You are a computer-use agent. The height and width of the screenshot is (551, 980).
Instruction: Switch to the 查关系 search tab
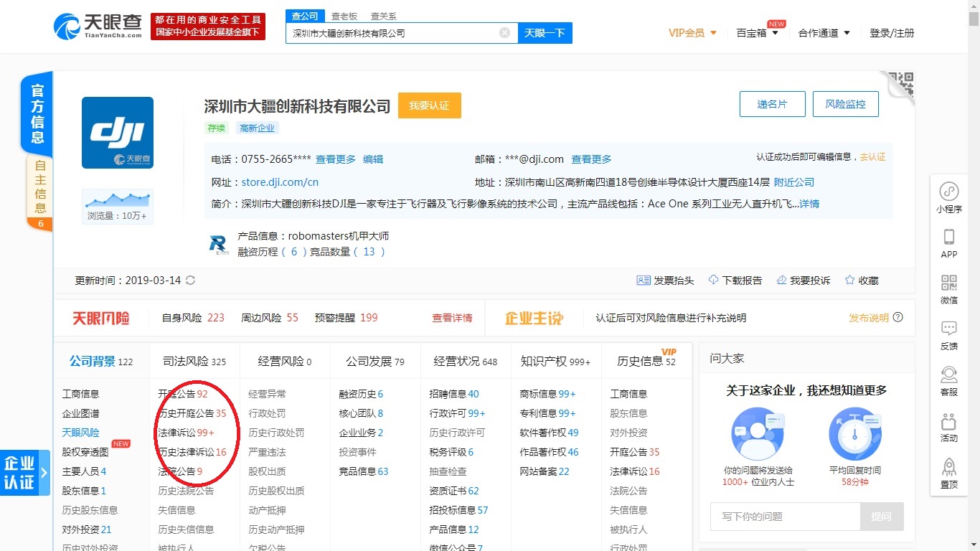tap(384, 16)
